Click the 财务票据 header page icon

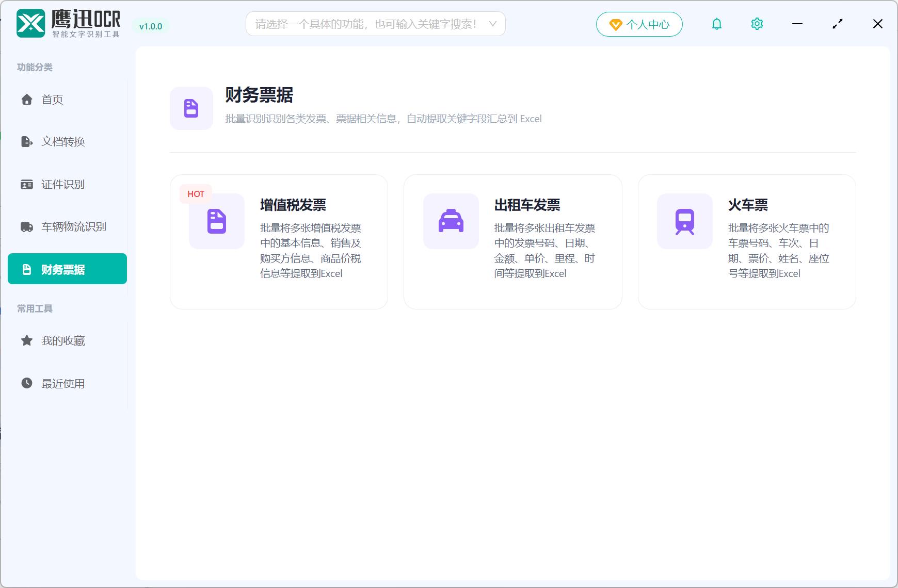click(191, 108)
